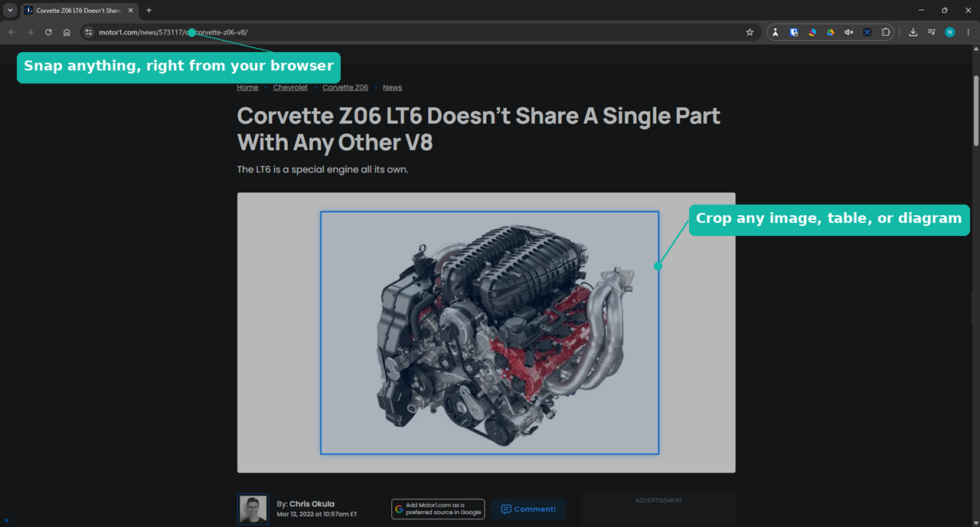
Task: Reload the current page
Action: (x=48, y=32)
